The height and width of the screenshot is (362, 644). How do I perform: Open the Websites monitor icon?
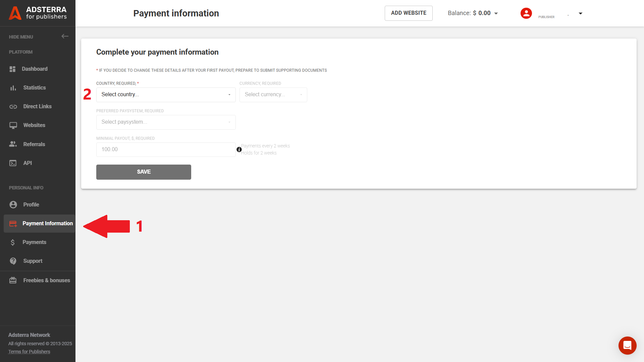click(13, 125)
